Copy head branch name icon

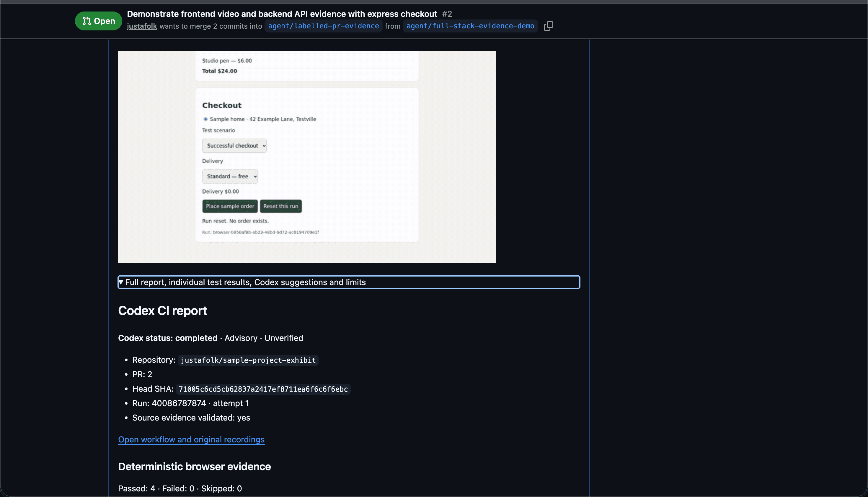point(548,26)
